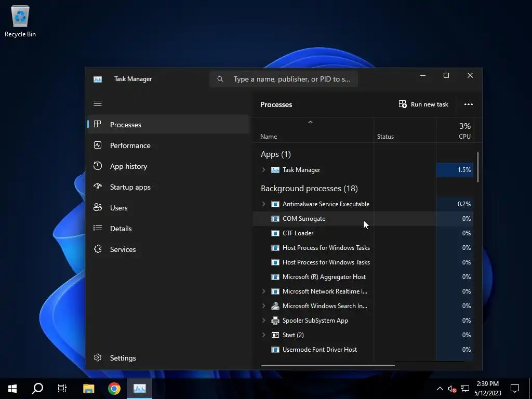Open the clock showing 2:39 PM
532x399 pixels.
(487, 389)
